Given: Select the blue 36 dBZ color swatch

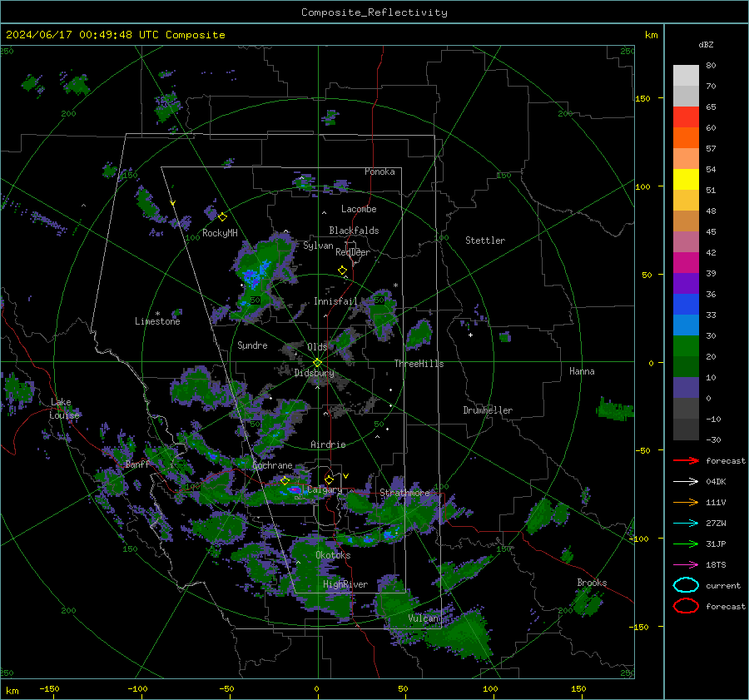Looking at the screenshot, I should pos(686,305).
